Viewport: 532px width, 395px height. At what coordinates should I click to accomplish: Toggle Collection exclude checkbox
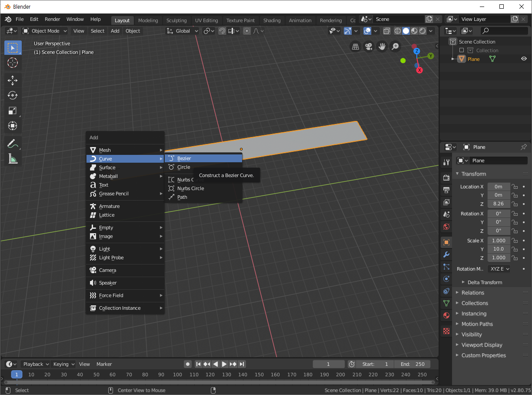(462, 50)
